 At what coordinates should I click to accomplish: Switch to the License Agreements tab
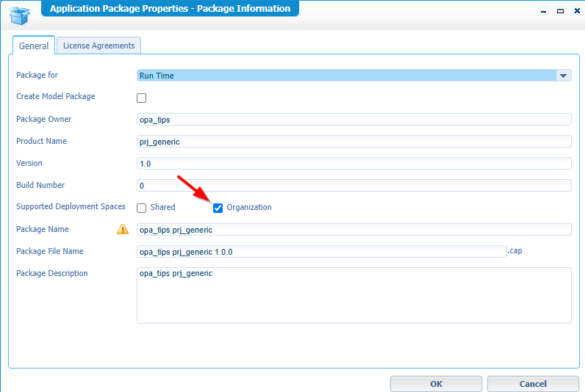[x=98, y=46]
